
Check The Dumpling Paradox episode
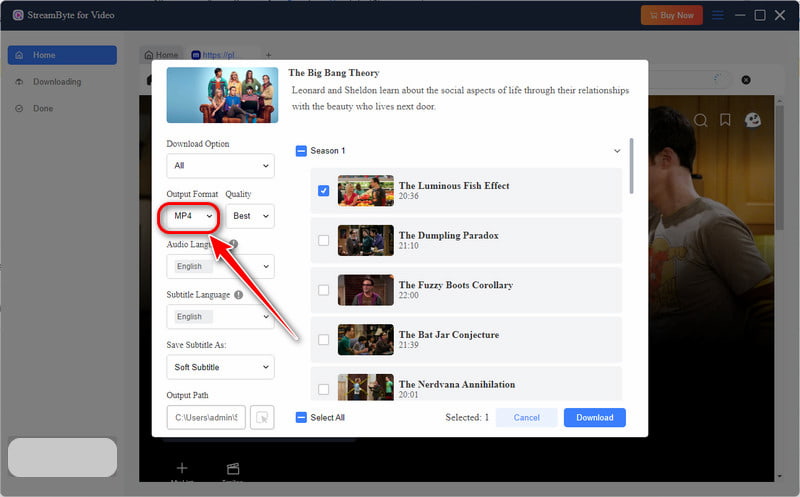click(323, 240)
